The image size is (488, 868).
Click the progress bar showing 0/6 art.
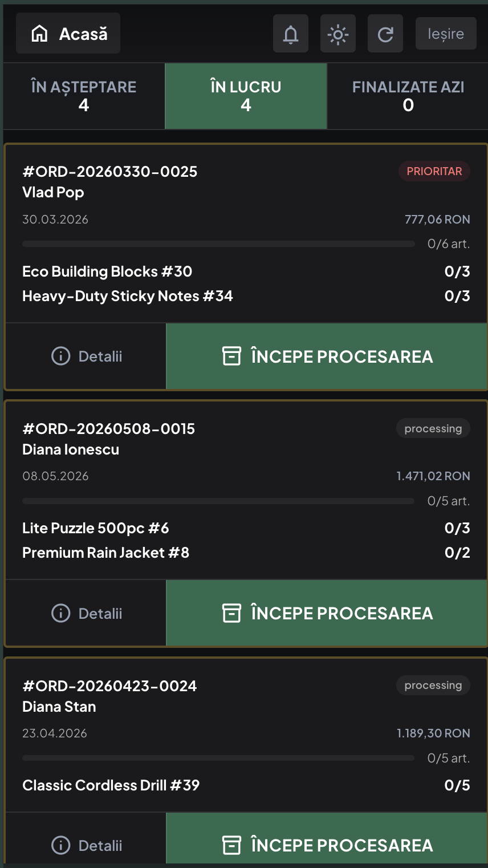pos(218,244)
